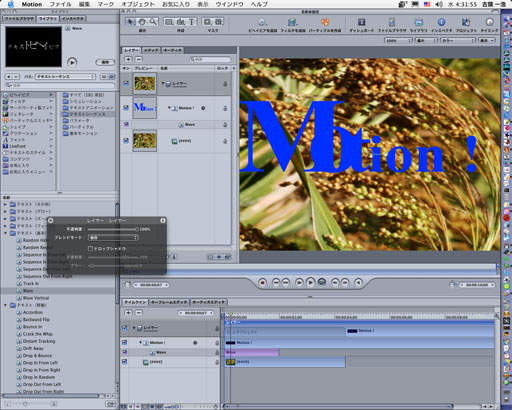This screenshot has height=410, width=512.
Task: Click the Project toolbar icon
Action: click(x=466, y=22)
